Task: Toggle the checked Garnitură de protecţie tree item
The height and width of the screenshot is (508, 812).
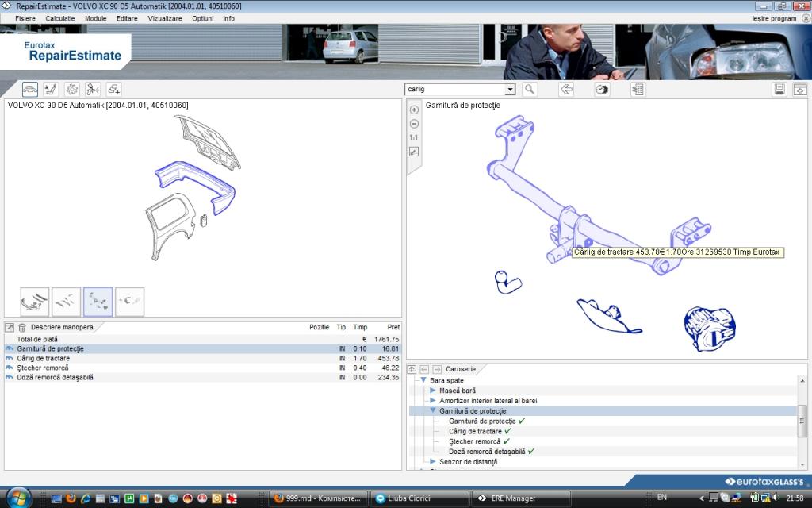Action: coord(487,421)
